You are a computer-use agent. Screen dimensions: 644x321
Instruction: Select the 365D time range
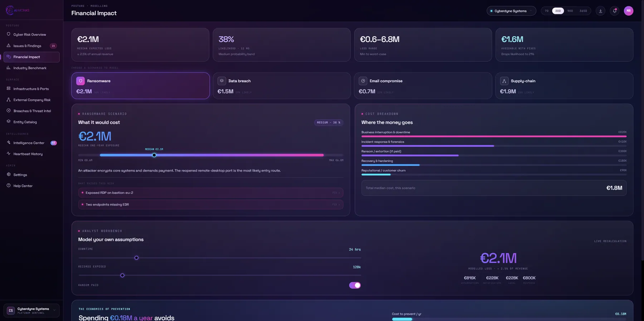pos(583,11)
